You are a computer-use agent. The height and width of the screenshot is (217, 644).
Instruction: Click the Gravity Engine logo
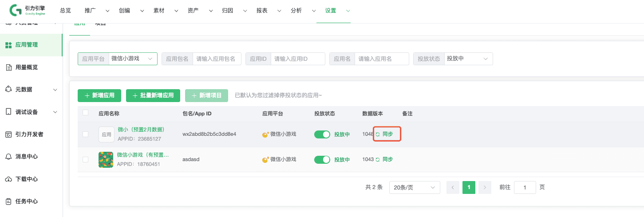[27, 10]
